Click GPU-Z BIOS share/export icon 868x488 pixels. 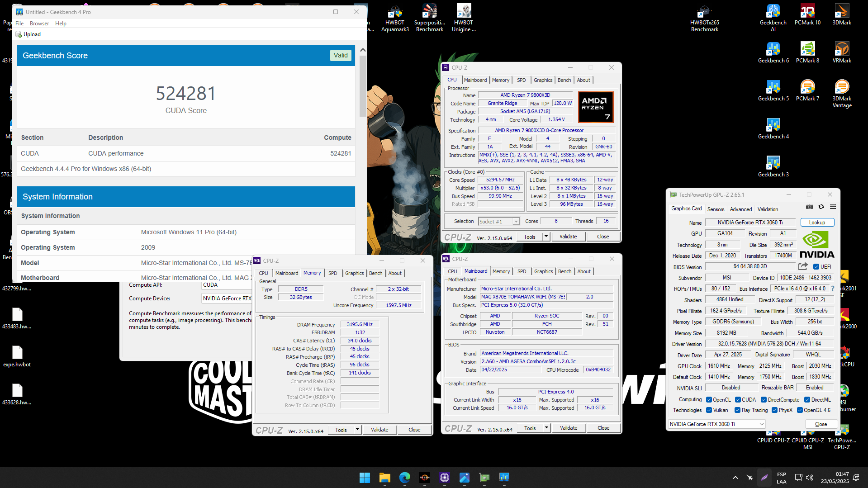[803, 266]
